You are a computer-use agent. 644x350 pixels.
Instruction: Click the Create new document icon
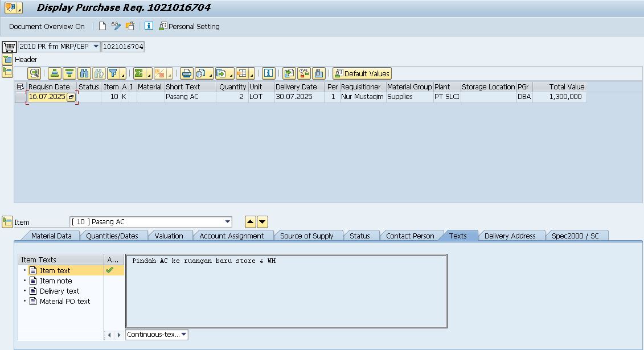click(x=102, y=26)
